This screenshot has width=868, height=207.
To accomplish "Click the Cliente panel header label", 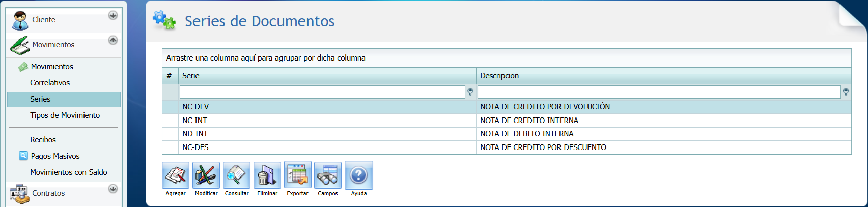I will (44, 20).
